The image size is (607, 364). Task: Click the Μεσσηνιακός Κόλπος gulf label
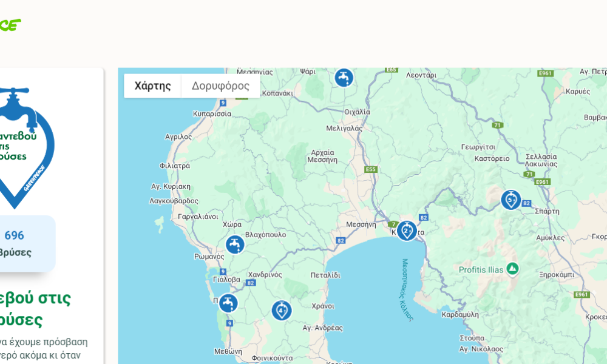pyautogui.click(x=407, y=289)
